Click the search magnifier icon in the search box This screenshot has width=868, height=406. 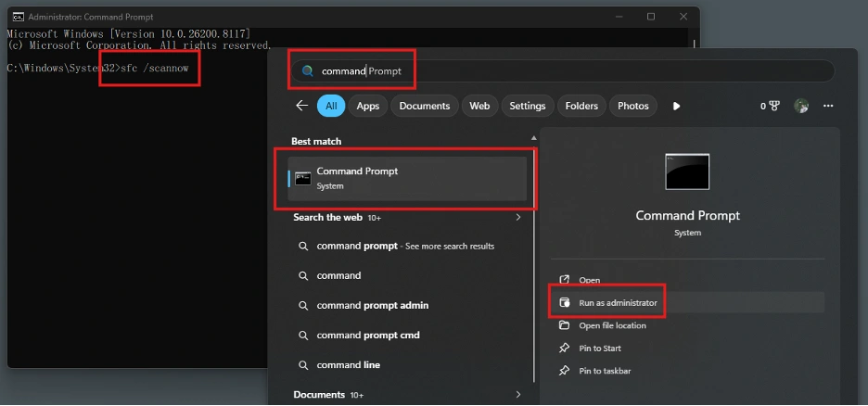(x=308, y=70)
